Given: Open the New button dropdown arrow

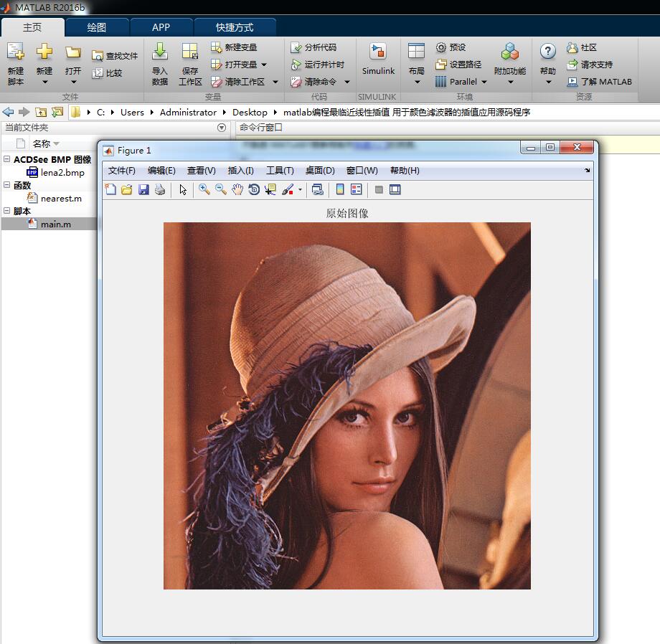Looking at the screenshot, I should [44, 82].
